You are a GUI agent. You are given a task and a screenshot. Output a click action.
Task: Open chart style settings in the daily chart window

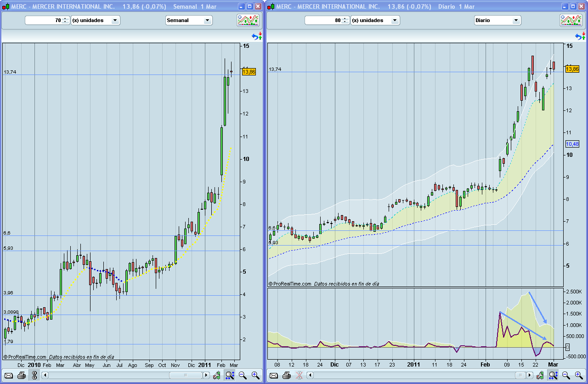point(540,376)
